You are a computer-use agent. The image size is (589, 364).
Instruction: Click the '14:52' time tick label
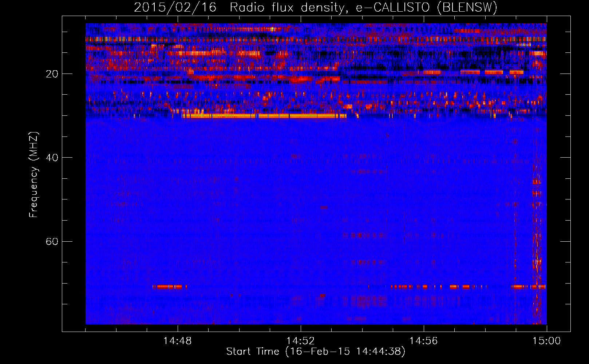(301, 341)
